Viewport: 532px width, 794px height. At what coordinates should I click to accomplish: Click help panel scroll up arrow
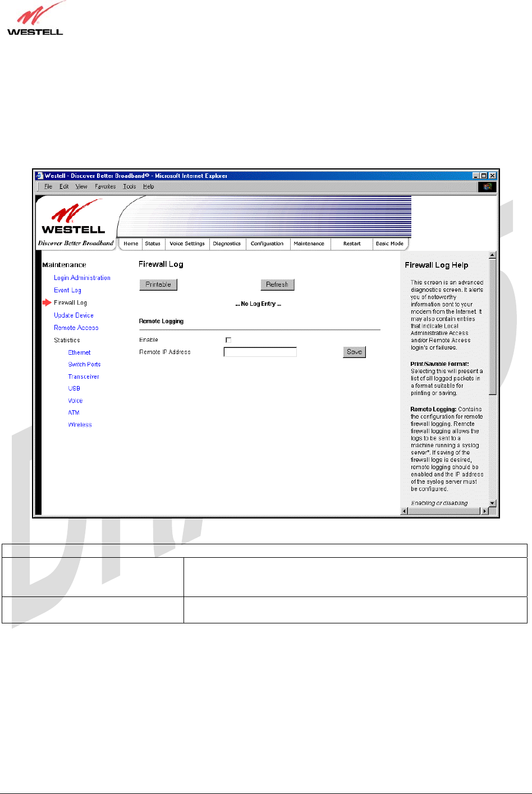[492, 255]
